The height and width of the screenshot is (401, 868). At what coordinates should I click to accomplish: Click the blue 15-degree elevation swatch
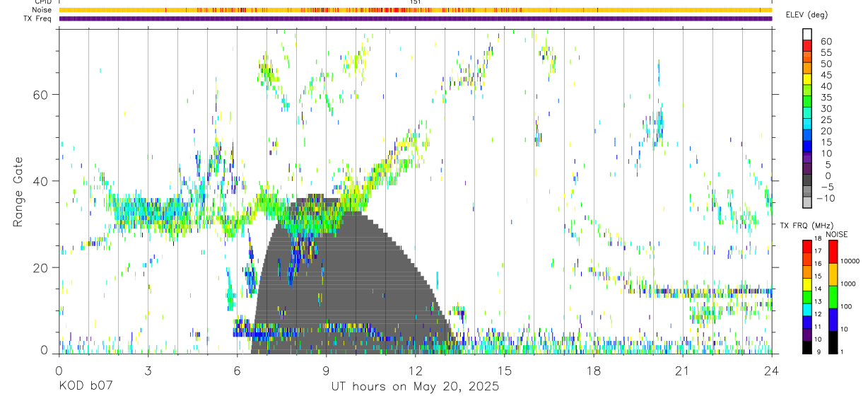807,148
